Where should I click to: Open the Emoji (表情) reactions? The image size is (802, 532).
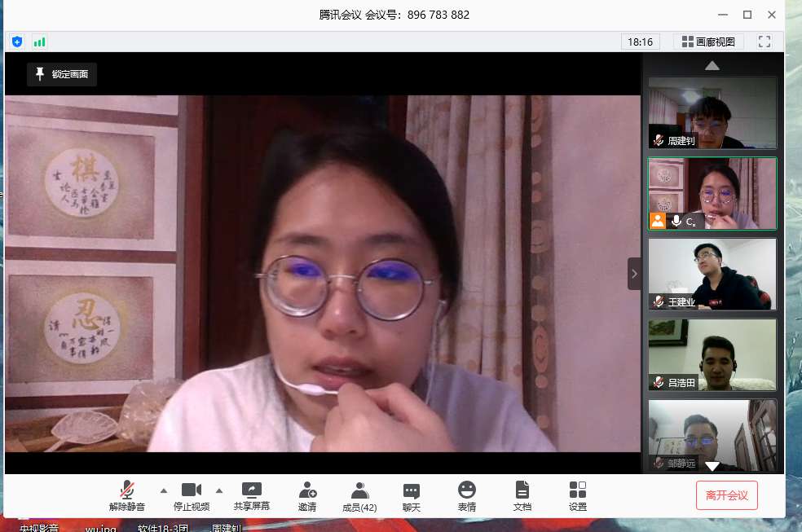(467, 495)
